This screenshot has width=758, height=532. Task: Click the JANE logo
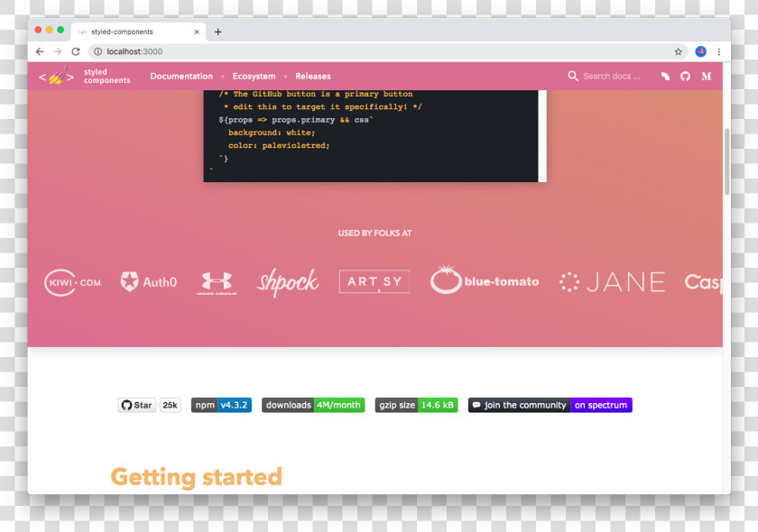[612, 281]
